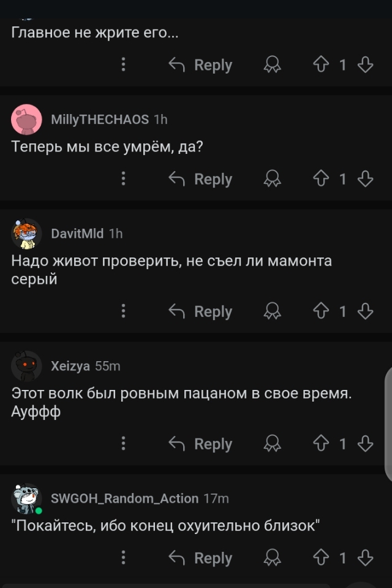Downvote MillyTHECHAOS's comment
Viewport: 392px width, 588px height.
pyautogui.click(x=365, y=179)
